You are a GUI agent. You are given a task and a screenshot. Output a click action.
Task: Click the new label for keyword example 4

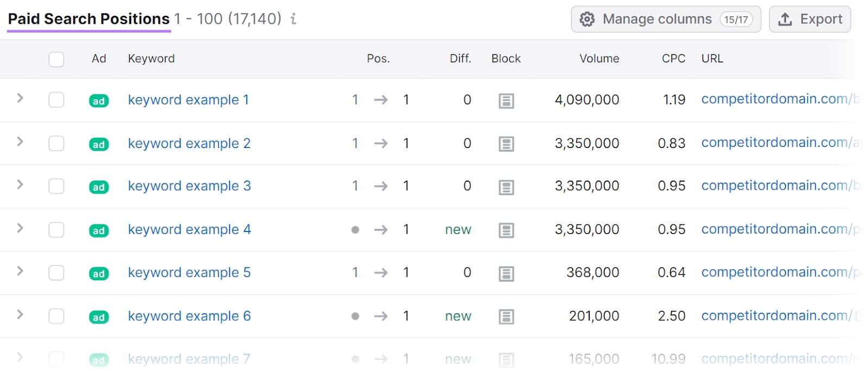click(x=458, y=230)
